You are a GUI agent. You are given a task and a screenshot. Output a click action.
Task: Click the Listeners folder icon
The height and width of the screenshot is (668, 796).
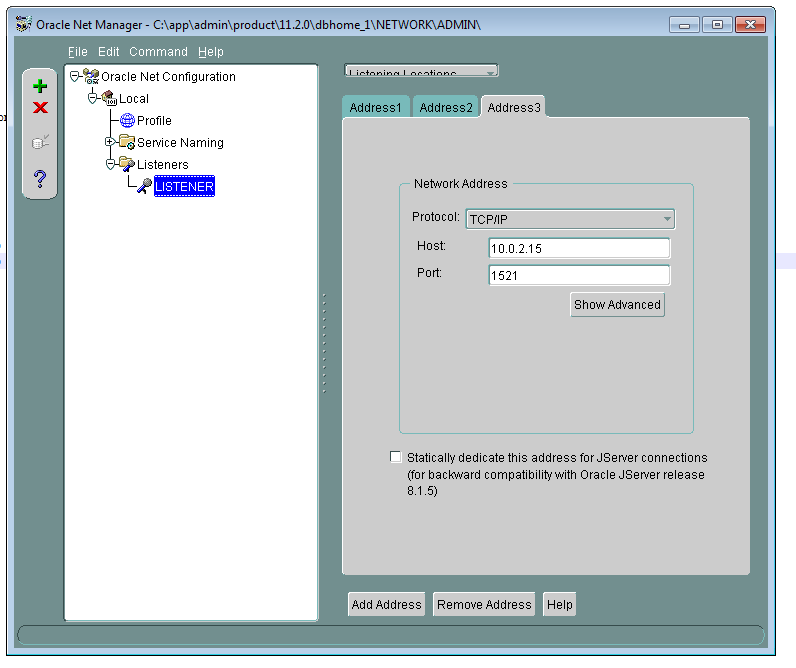tap(127, 164)
